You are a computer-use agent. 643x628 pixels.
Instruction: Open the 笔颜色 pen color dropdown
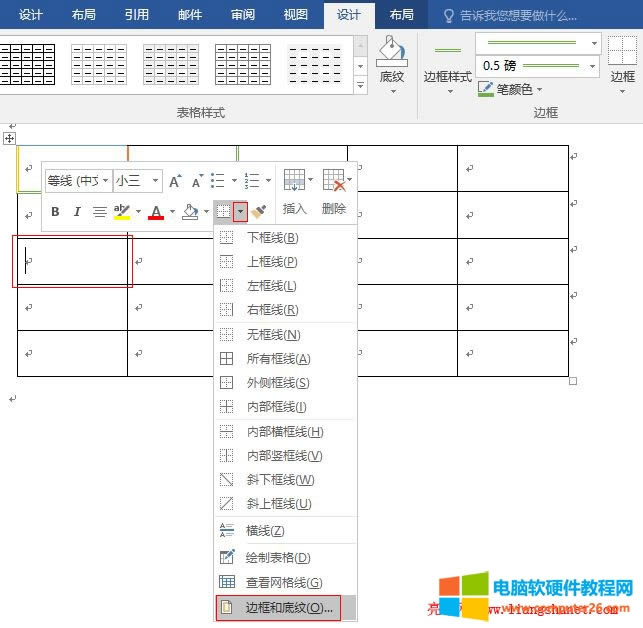(539, 89)
